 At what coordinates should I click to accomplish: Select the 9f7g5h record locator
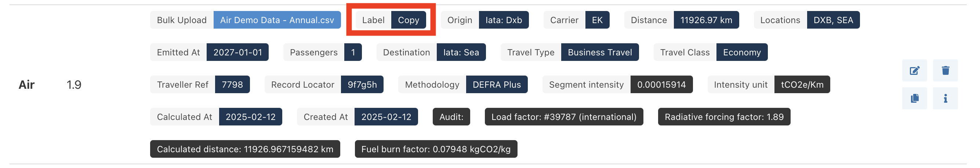[x=362, y=85]
